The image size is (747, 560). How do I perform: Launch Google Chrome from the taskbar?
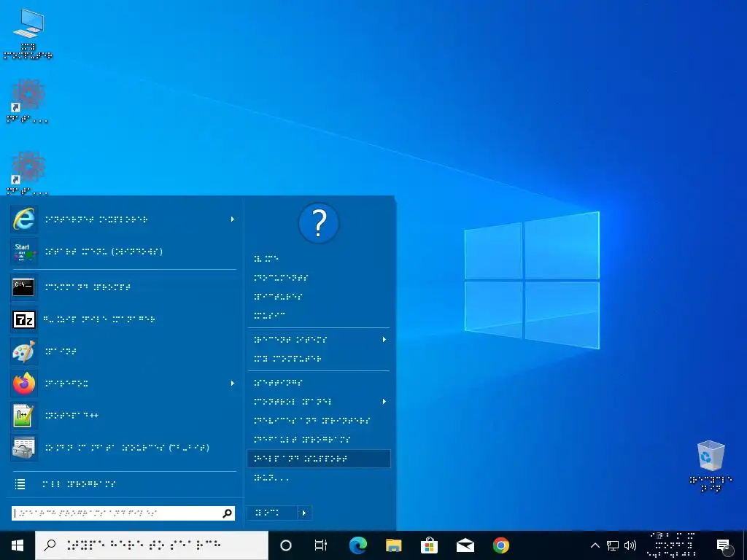(500, 545)
